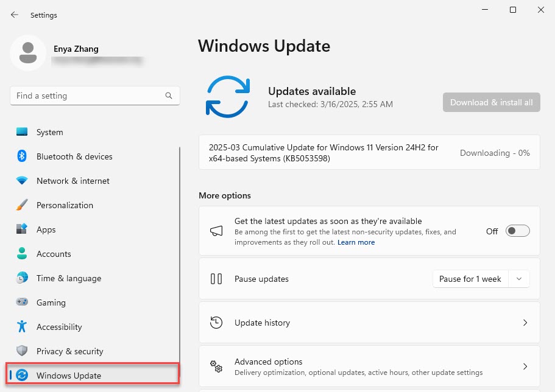The width and height of the screenshot is (555, 392).
Task: Click the Personalization paintbrush icon
Action: point(22,205)
